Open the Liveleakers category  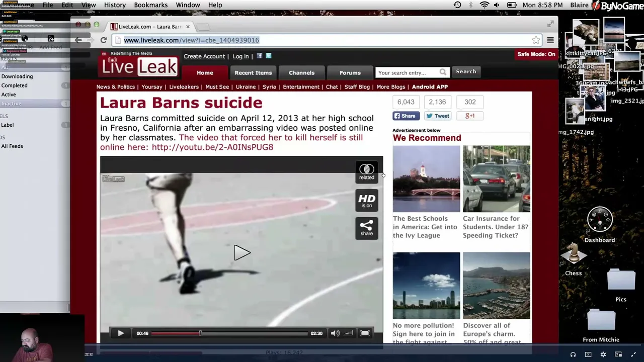[x=184, y=87]
